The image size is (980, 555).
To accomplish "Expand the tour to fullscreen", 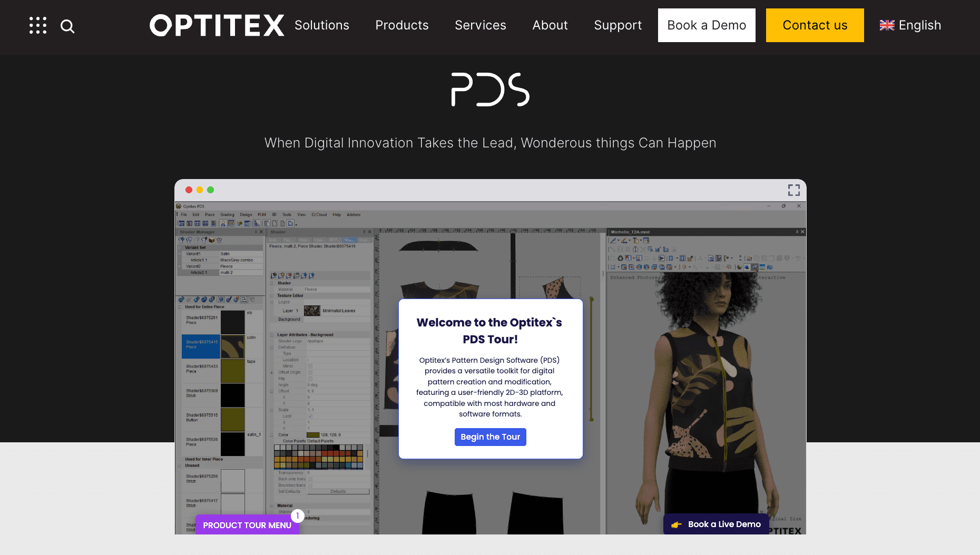I will tap(793, 190).
